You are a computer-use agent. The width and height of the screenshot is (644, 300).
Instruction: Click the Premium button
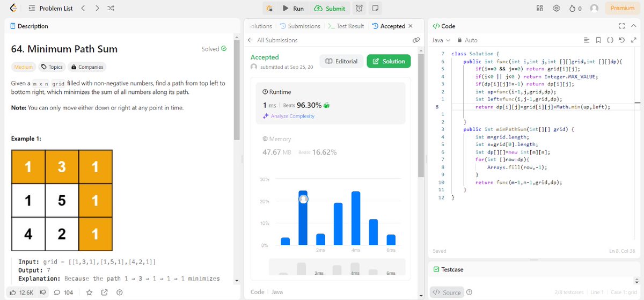click(x=623, y=9)
